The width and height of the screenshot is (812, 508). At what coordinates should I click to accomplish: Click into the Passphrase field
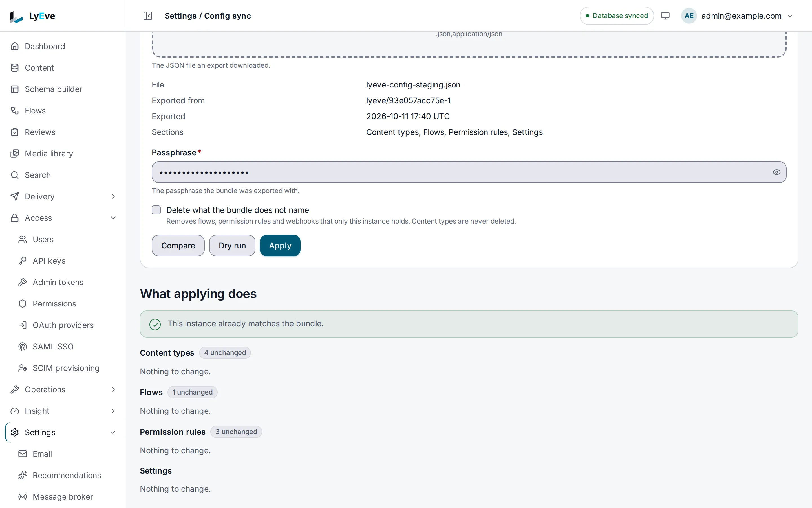pos(469,172)
